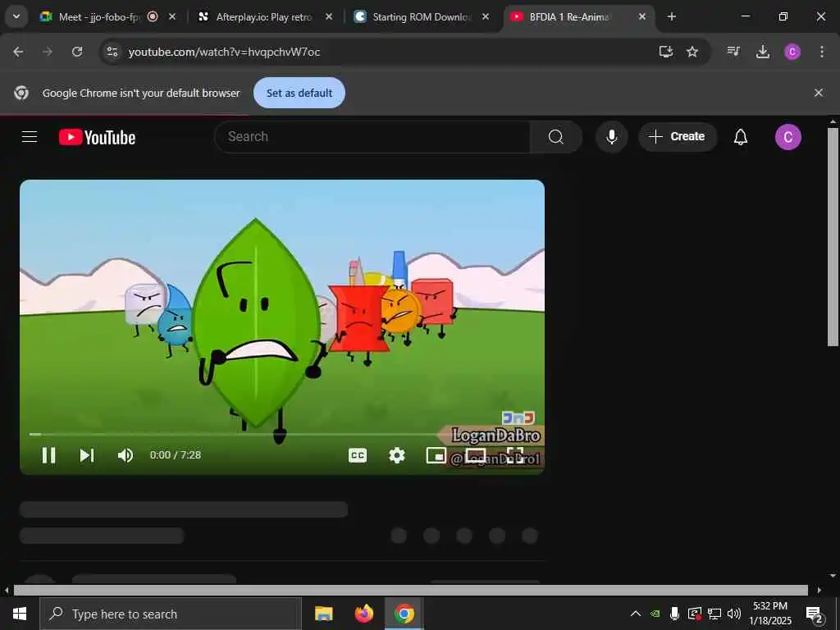Open Chrome downloads

pos(763,52)
